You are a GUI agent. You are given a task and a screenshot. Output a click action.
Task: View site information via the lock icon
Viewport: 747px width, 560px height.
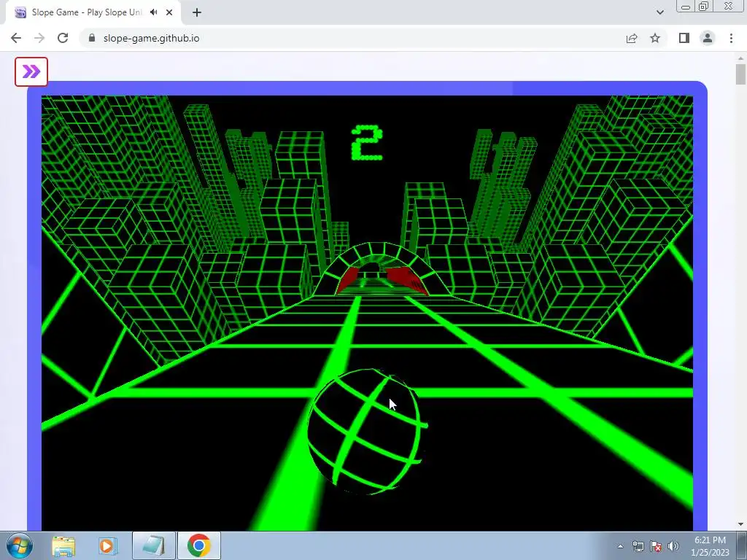(92, 38)
